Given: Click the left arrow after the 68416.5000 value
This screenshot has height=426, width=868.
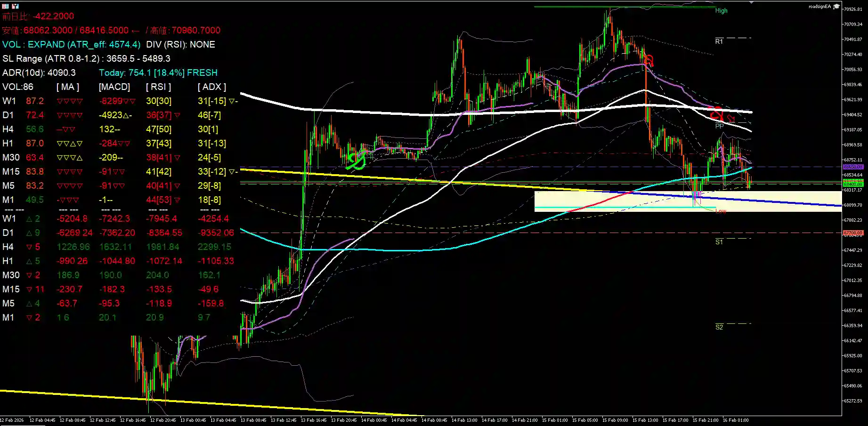Looking at the screenshot, I should (136, 30).
